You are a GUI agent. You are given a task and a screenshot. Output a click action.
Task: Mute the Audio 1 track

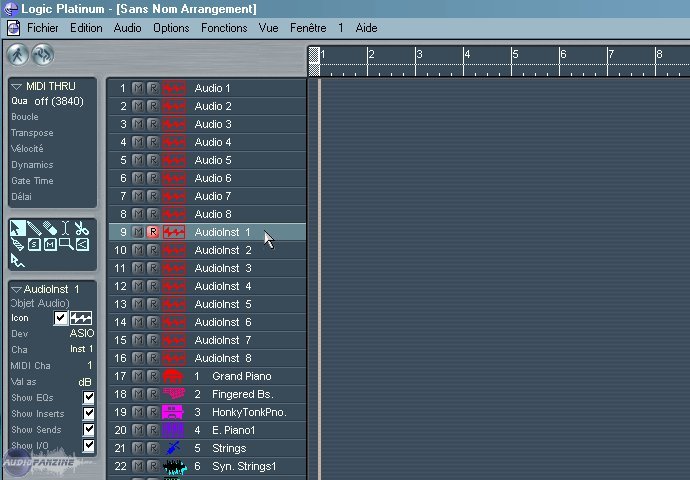click(138, 88)
